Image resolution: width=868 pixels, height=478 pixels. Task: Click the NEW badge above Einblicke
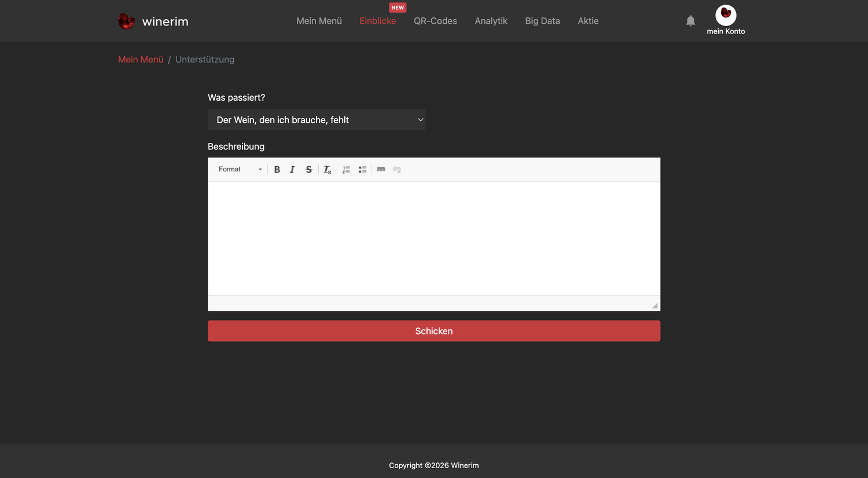pyautogui.click(x=398, y=8)
